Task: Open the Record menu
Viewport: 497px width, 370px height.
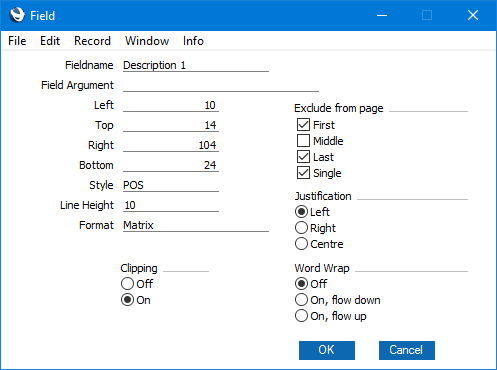Action: 92,41
